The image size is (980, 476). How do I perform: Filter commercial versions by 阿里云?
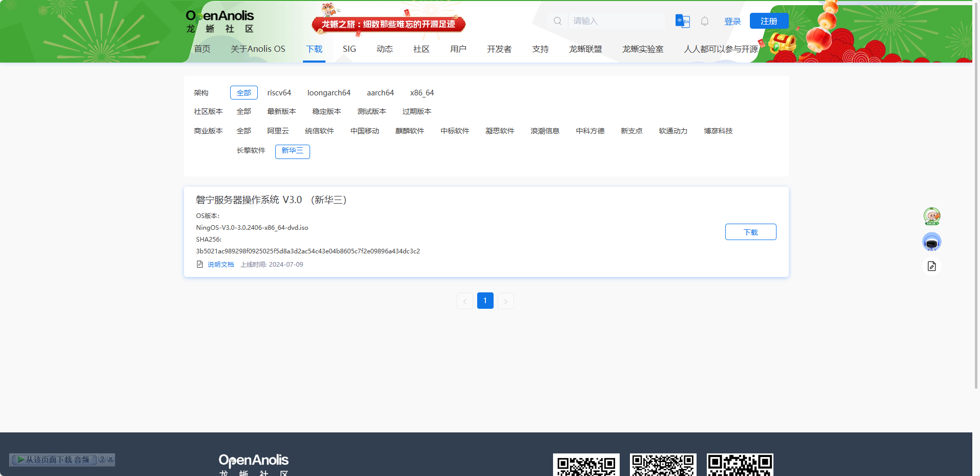pyautogui.click(x=278, y=131)
